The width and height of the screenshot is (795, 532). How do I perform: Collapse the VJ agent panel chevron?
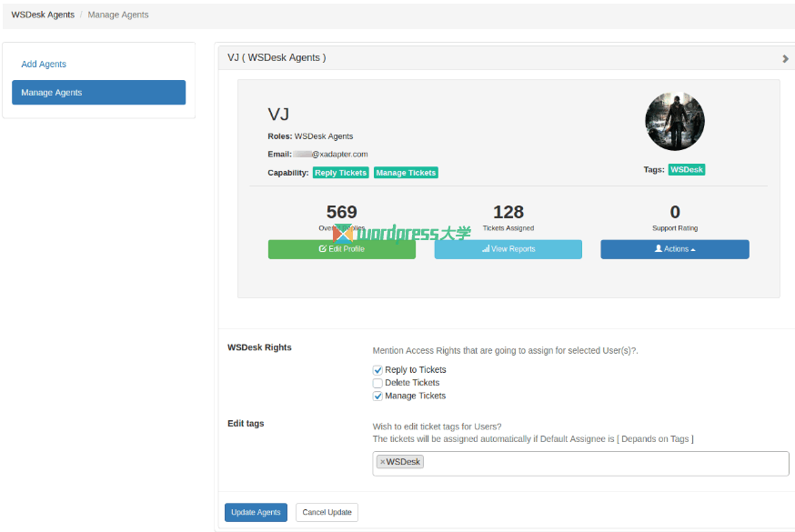(x=785, y=59)
